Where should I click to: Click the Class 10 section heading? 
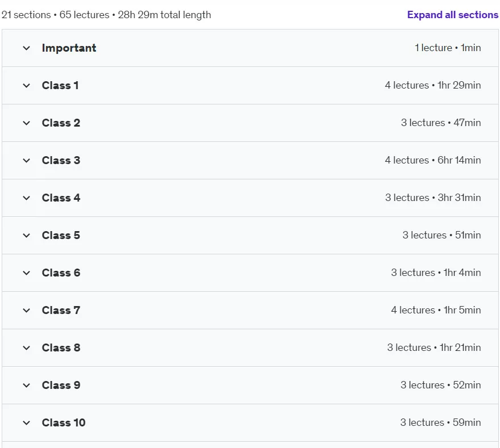point(64,422)
